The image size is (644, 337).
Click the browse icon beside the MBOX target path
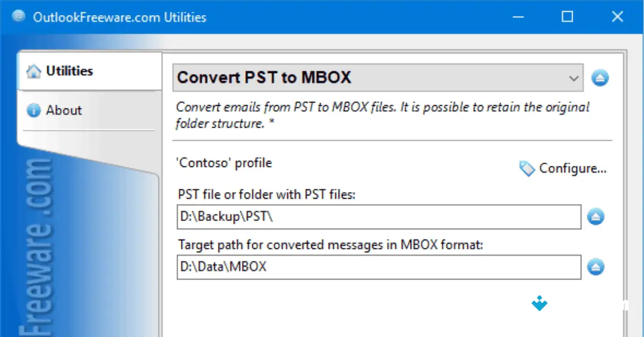tap(596, 267)
